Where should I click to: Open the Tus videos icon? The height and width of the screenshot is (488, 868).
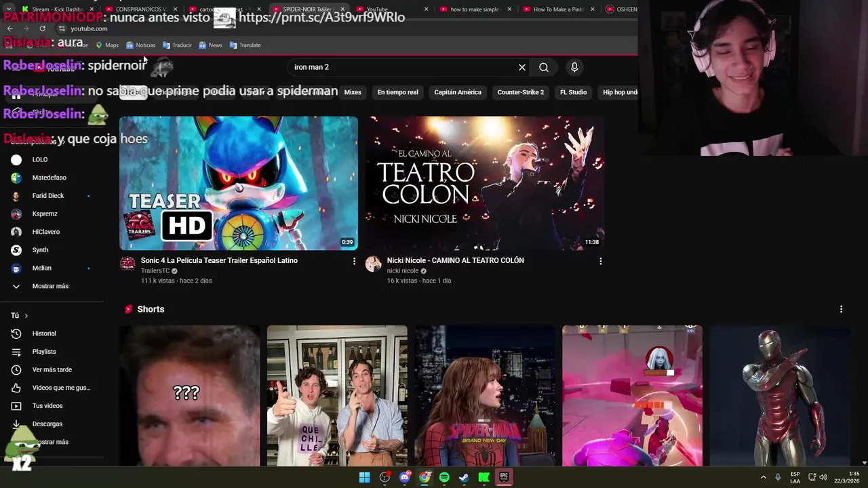(16, 406)
